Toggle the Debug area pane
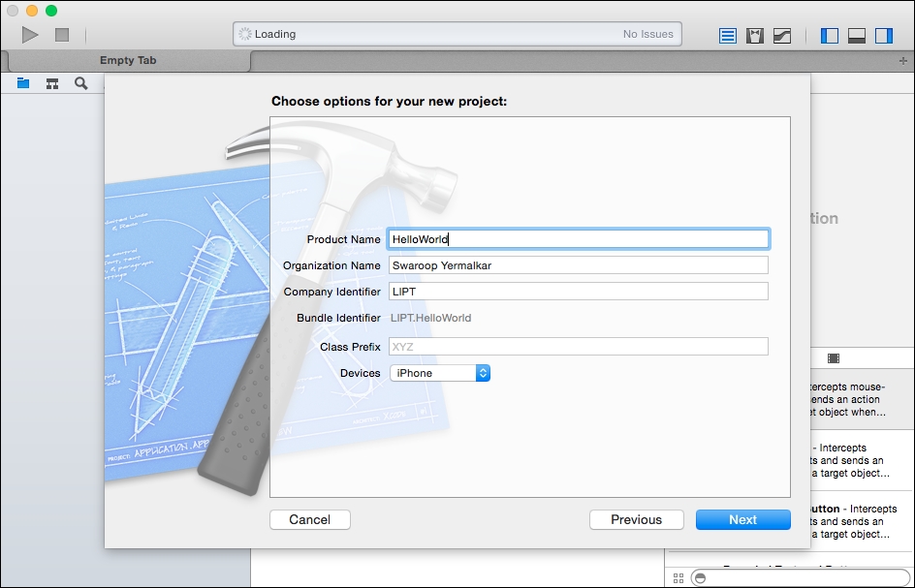915x588 pixels. pyautogui.click(x=857, y=36)
